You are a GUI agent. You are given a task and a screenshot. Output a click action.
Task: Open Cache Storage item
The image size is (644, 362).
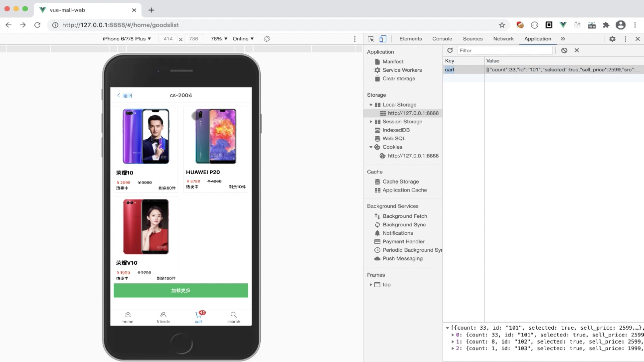(x=400, y=182)
